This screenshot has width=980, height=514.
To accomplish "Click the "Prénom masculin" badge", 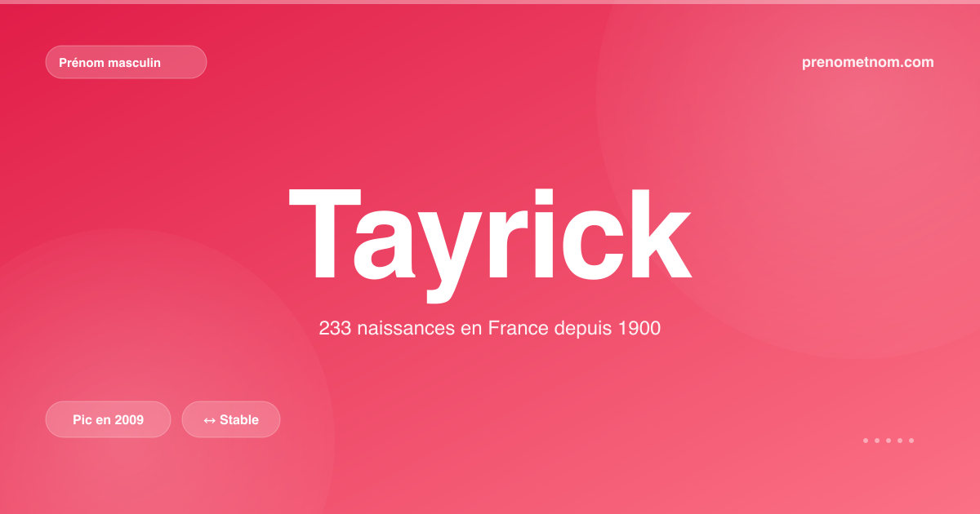I will click(x=126, y=62).
